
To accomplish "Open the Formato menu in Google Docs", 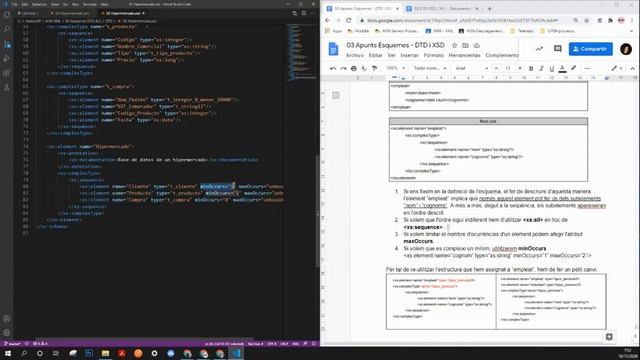I will [433, 55].
